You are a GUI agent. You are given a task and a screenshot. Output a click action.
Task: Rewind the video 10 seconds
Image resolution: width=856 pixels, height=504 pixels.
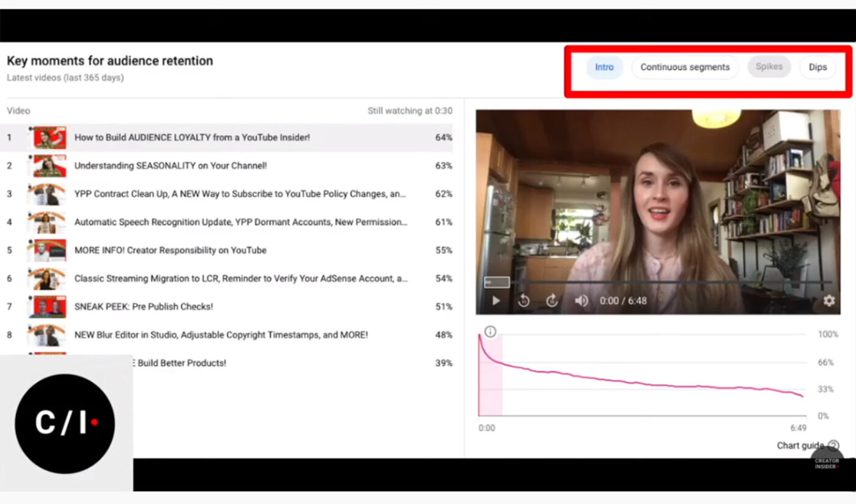(523, 301)
